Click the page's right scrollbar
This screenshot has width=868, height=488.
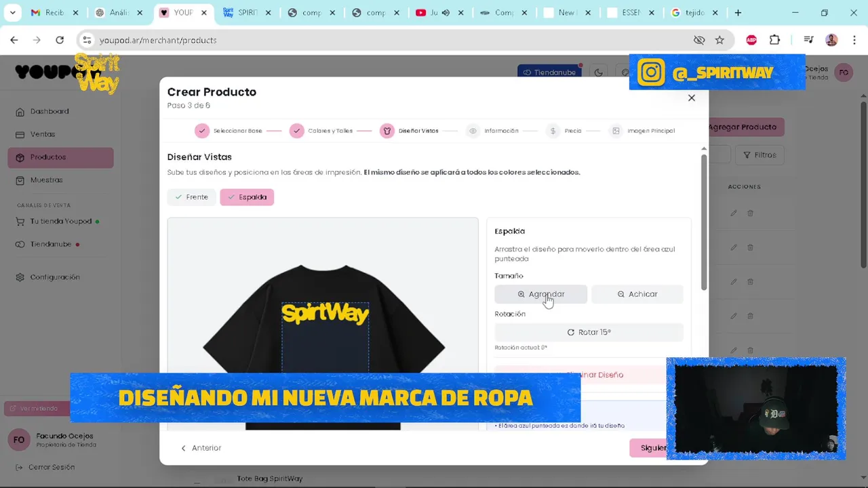(863, 184)
